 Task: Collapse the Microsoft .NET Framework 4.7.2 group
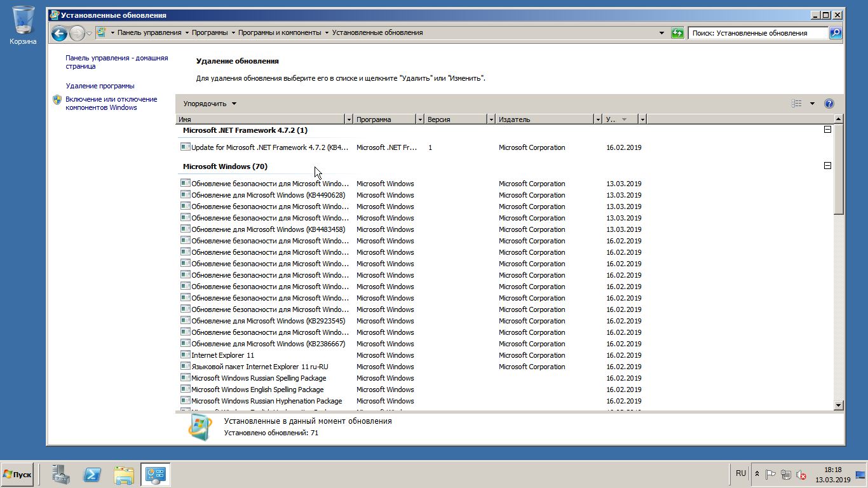point(827,130)
